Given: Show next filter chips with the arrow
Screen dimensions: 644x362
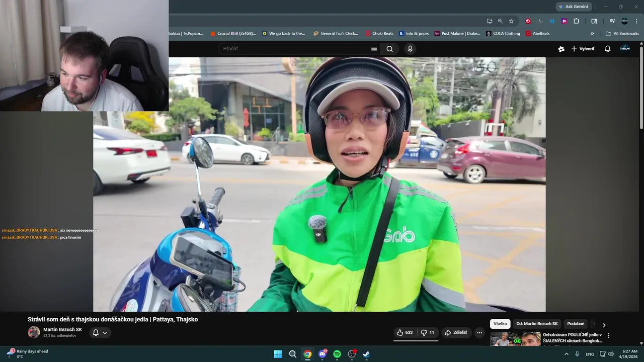Looking at the screenshot, I should 604,325.
